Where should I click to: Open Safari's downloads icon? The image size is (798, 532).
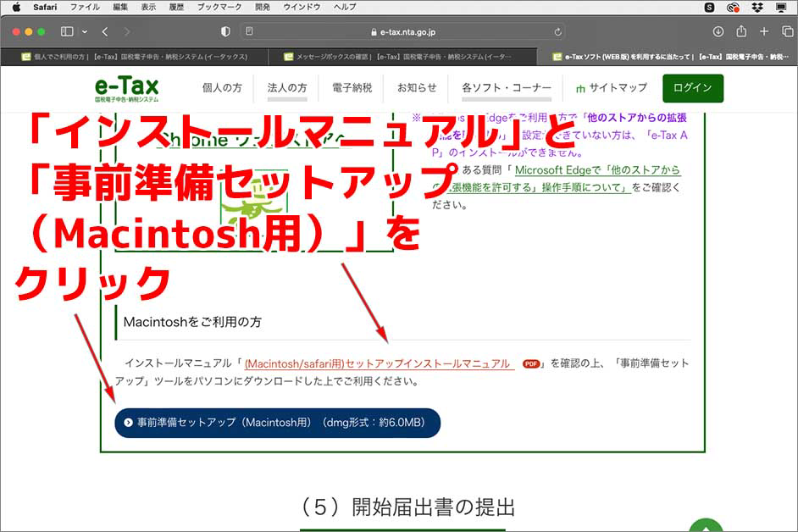[x=718, y=32]
